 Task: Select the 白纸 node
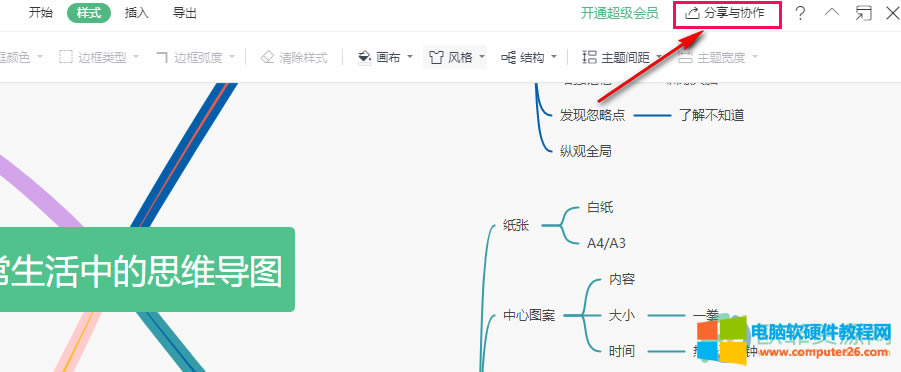(600, 207)
